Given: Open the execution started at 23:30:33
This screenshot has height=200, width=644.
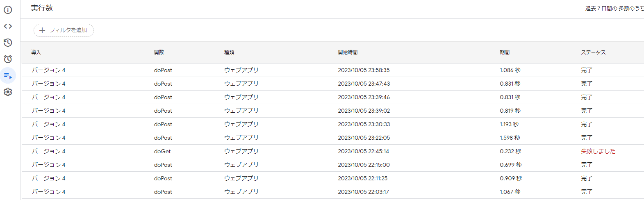Looking at the screenshot, I should click(363, 124).
